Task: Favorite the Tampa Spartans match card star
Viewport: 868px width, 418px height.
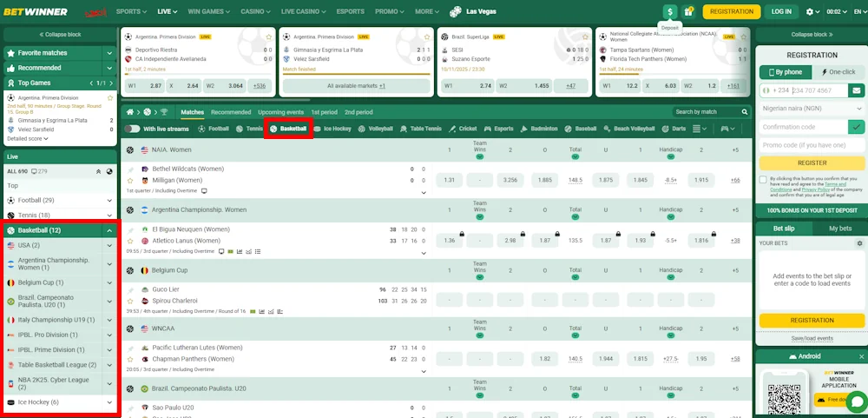Action: click(744, 37)
